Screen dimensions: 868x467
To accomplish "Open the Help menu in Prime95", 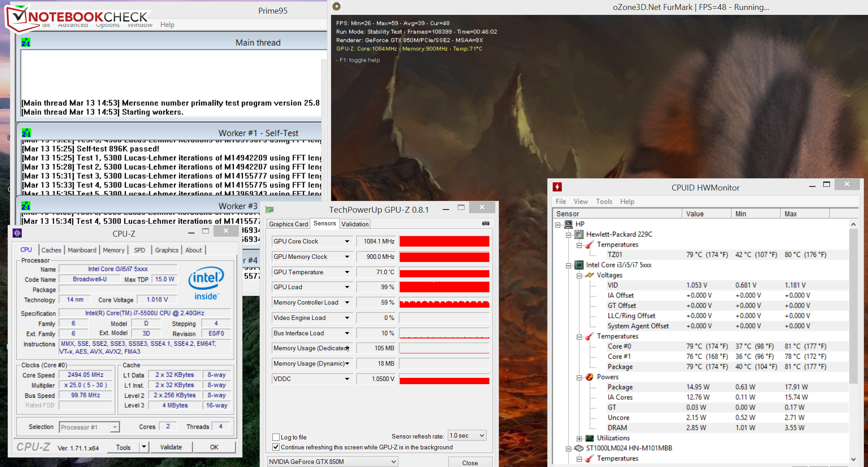I will pyautogui.click(x=167, y=24).
